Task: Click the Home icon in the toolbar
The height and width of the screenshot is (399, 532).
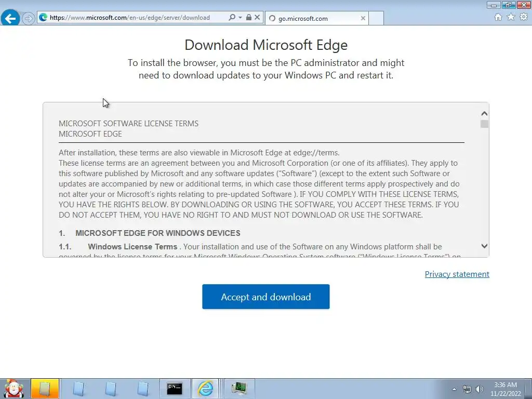Action: [x=498, y=17]
